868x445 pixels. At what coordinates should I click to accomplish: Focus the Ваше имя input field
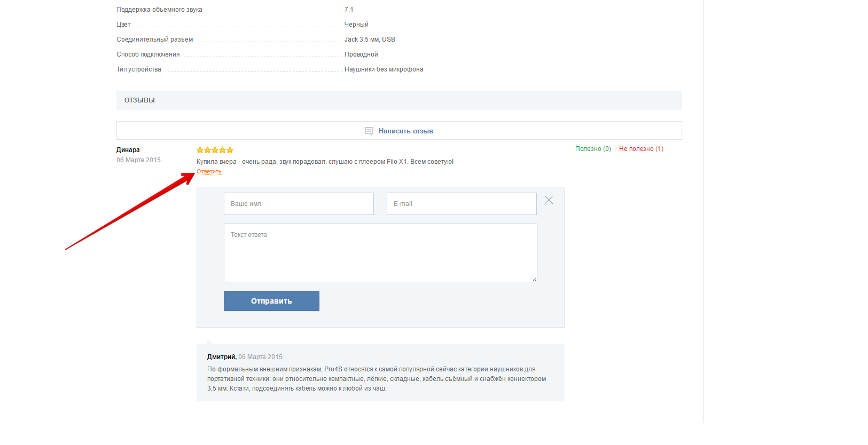point(299,204)
